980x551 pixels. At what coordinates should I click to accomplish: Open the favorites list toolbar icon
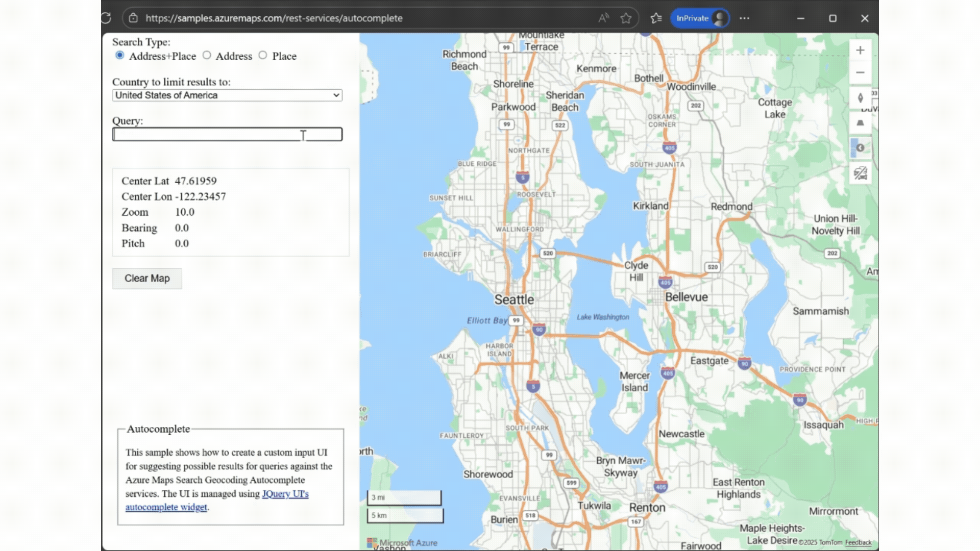656,18
